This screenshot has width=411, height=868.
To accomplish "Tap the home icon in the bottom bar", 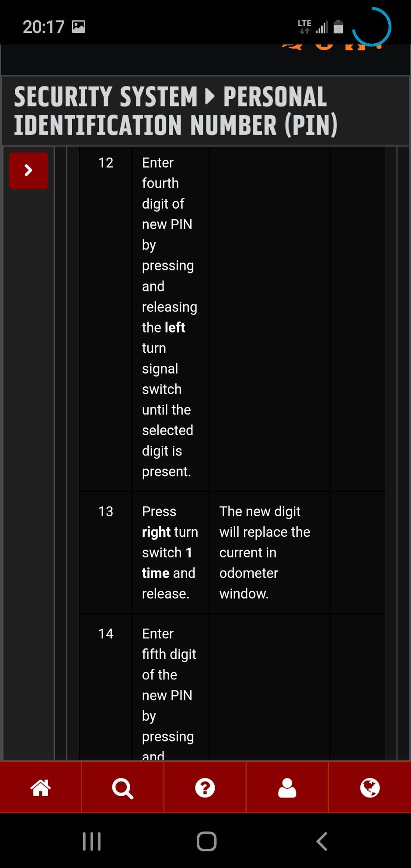I will point(41,788).
